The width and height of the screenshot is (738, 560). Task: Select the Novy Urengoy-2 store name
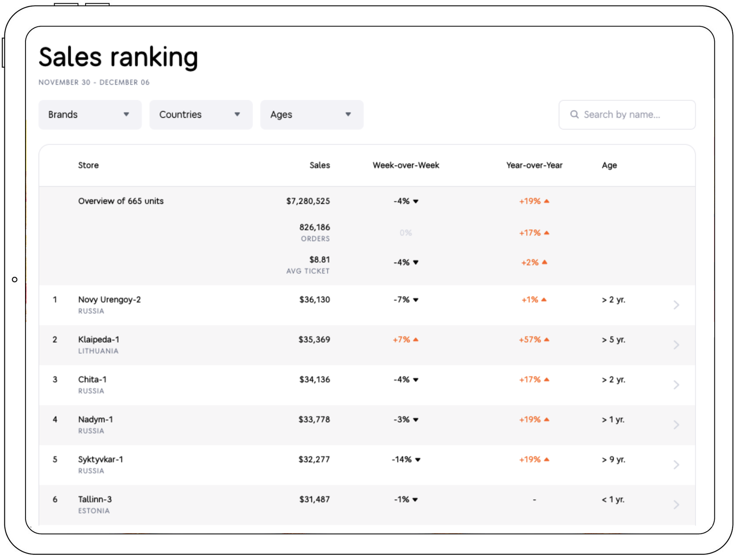click(x=109, y=300)
